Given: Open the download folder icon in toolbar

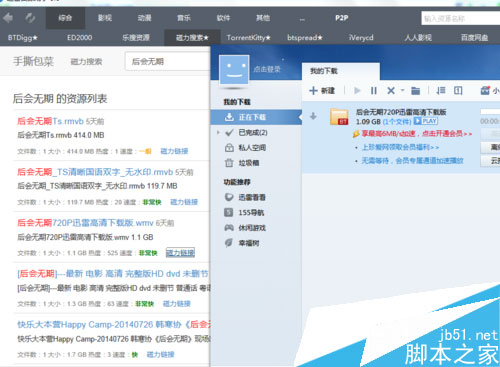Looking at the screenshot, I should click(x=415, y=91).
